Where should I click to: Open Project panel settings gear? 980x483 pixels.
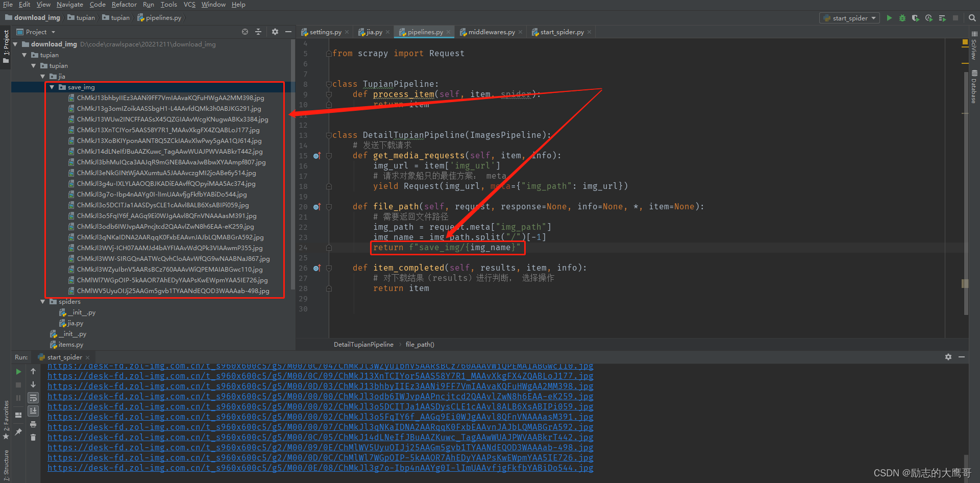[275, 32]
